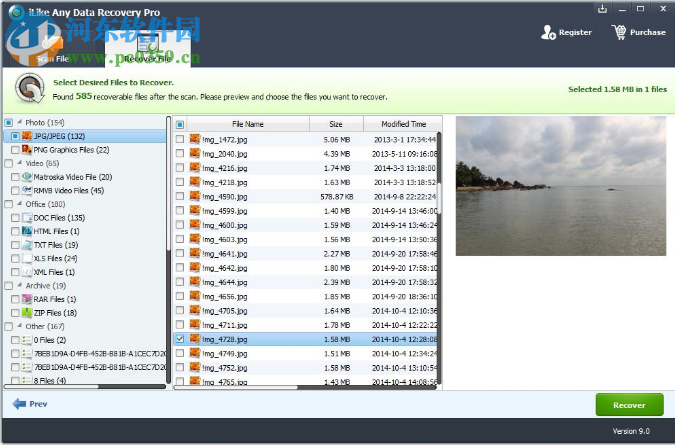Toggle the Photo (154) category checkbox
675x445 pixels.
(9, 123)
